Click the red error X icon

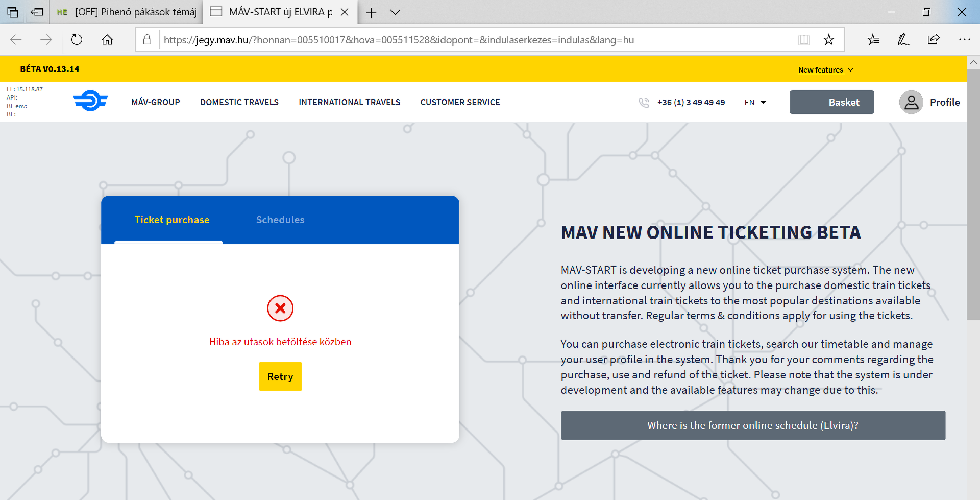pos(280,308)
